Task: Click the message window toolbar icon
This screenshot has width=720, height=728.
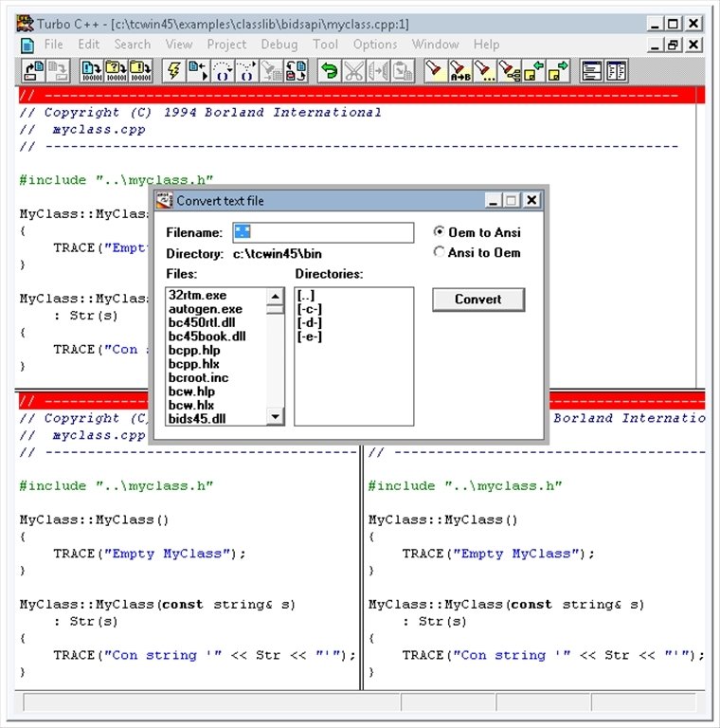Action: [592, 71]
